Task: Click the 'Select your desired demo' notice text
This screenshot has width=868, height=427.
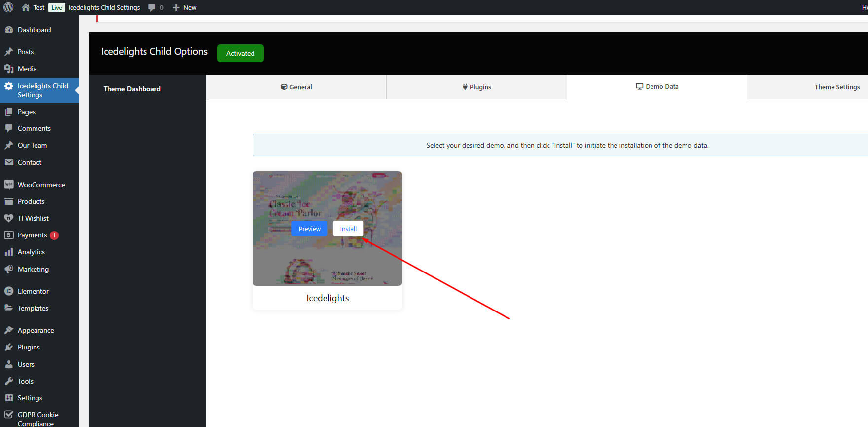Action: [567, 145]
